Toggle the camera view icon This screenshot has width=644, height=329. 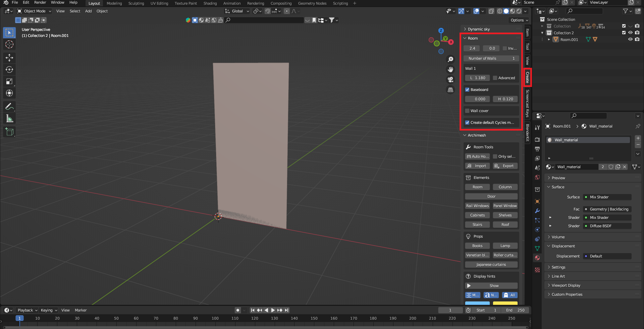(x=450, y=80)
